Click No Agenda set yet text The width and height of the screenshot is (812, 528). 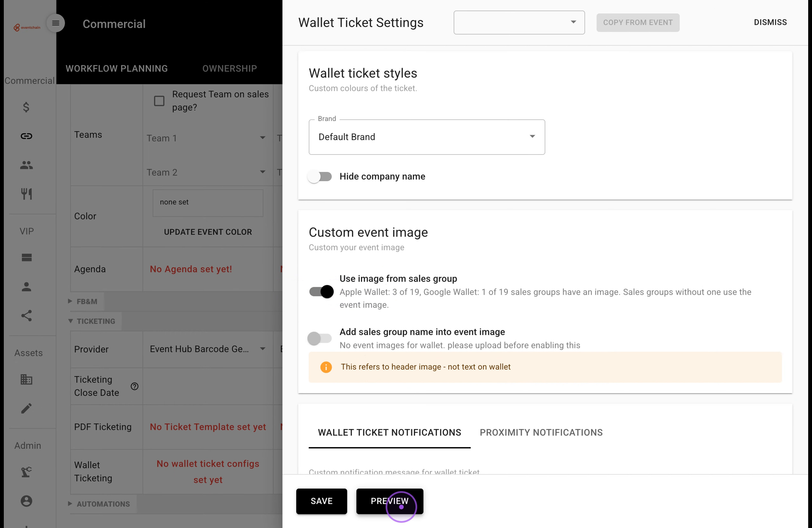191,269
